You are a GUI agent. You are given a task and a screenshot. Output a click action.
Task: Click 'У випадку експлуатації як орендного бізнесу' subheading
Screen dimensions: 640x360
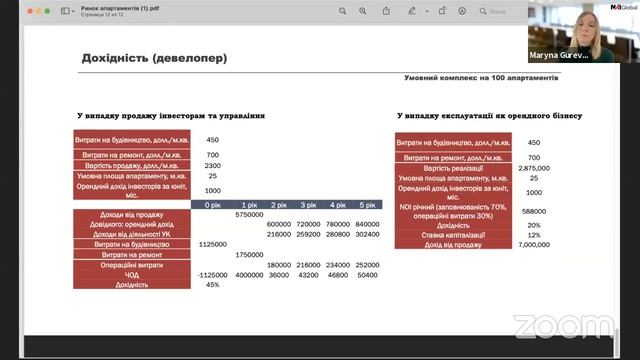pyautogui.click(x=490, y=116)
